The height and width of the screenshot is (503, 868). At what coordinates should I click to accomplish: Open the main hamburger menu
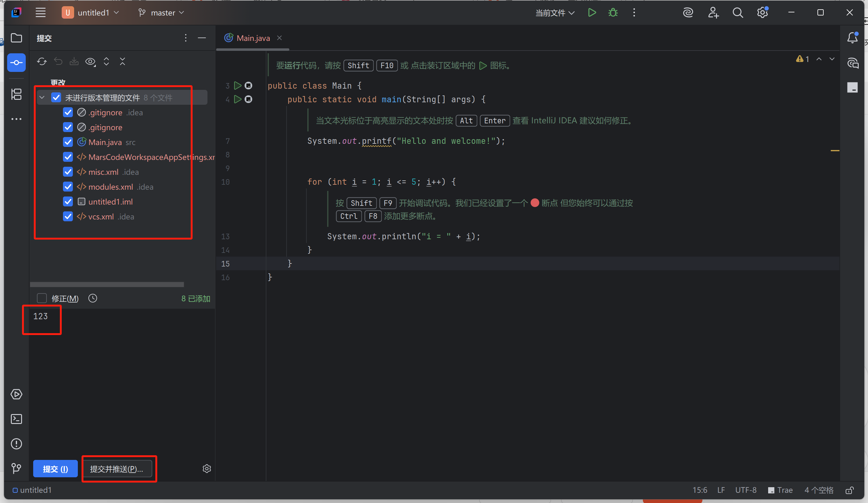[41, 13]
